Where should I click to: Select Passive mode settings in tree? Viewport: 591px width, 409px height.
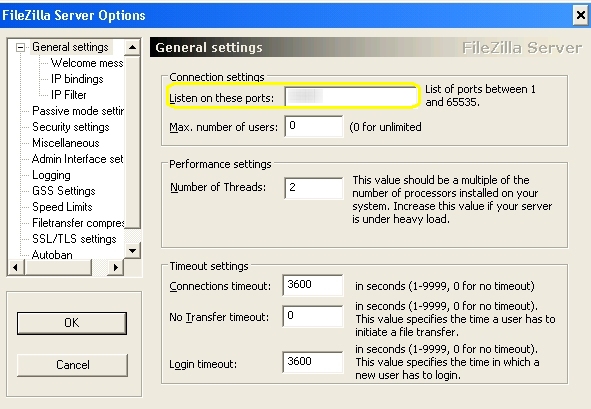[78, 111]
